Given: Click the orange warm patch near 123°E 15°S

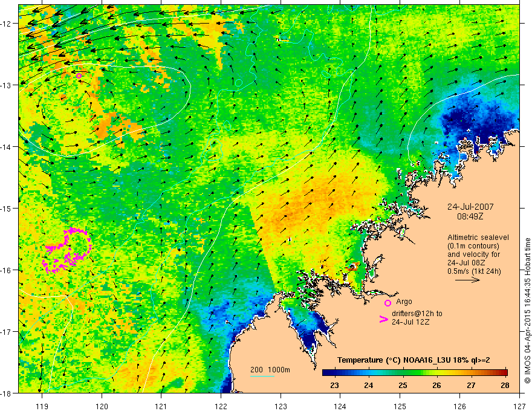Looking at the screenshot, I should pyautogui.click(x=299, y=210).
